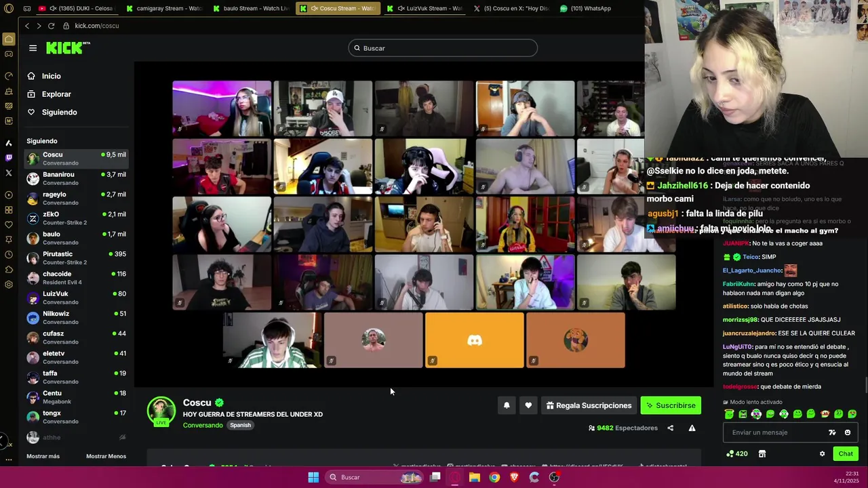The height and width of the screenshot is (488, 868).
Task: Open baulo channel from the sidebar
Action: pos(76,238)
